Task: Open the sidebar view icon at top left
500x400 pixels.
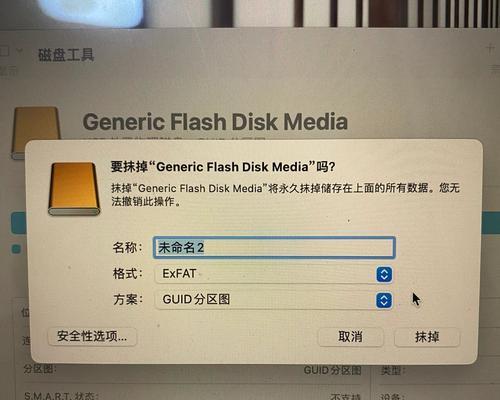Action: 5,51
